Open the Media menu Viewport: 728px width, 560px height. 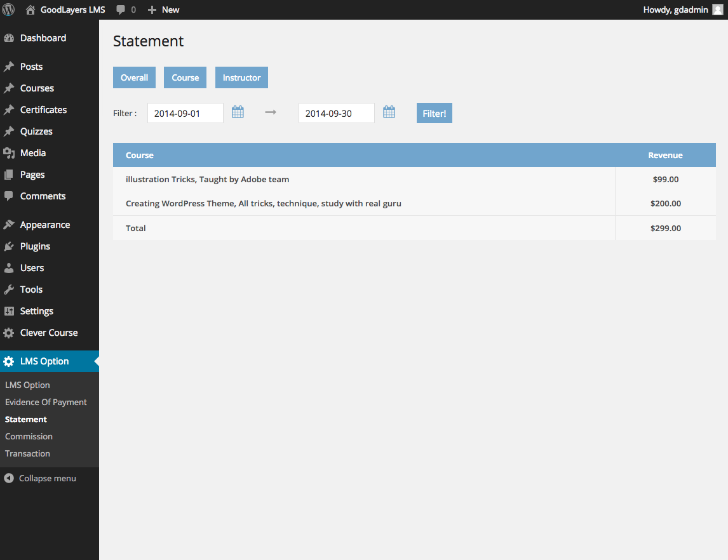click(49, 153)
